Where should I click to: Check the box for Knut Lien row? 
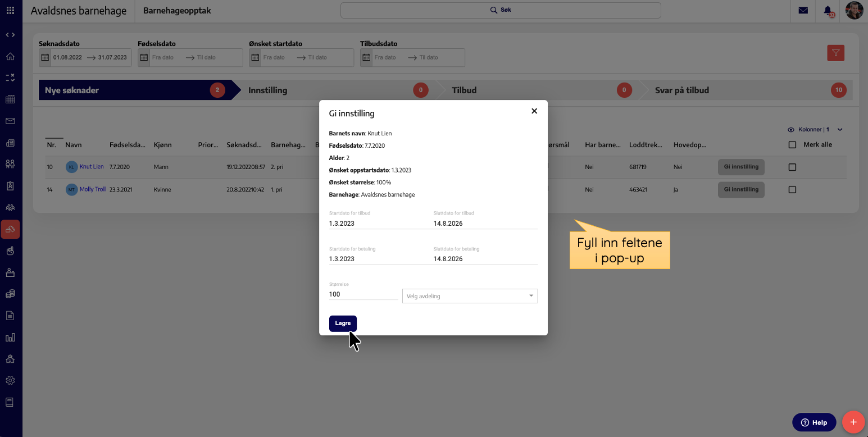click(x=792, y=167)
